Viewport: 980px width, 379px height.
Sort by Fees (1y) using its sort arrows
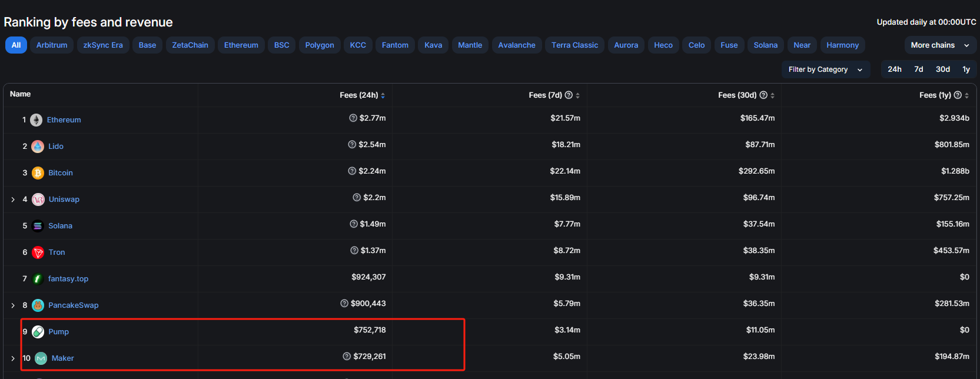966,95
